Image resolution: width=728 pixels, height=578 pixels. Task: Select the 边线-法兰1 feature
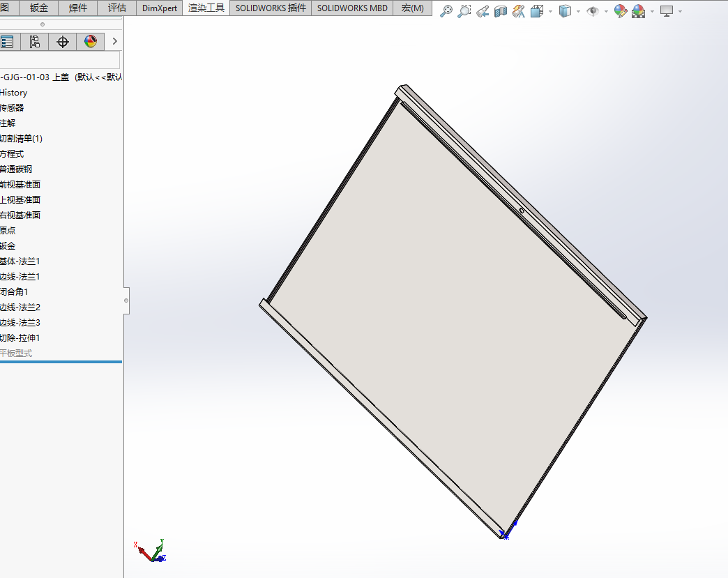20,276
